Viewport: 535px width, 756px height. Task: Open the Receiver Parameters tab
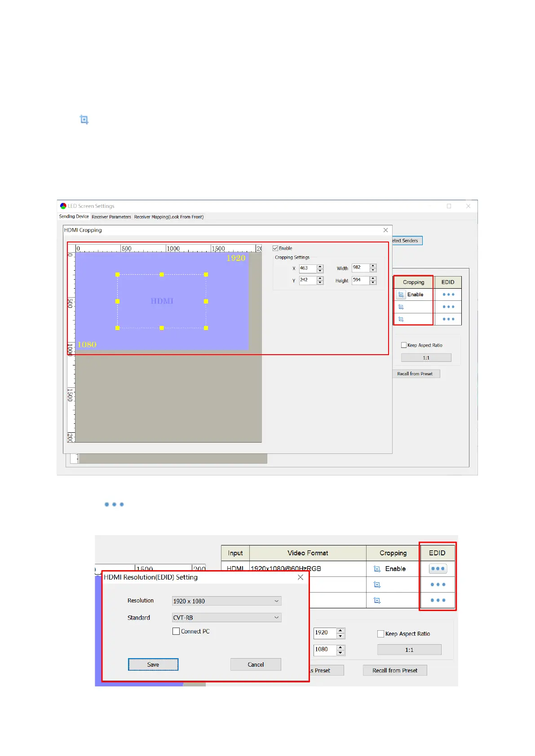(x=111, y=217)
